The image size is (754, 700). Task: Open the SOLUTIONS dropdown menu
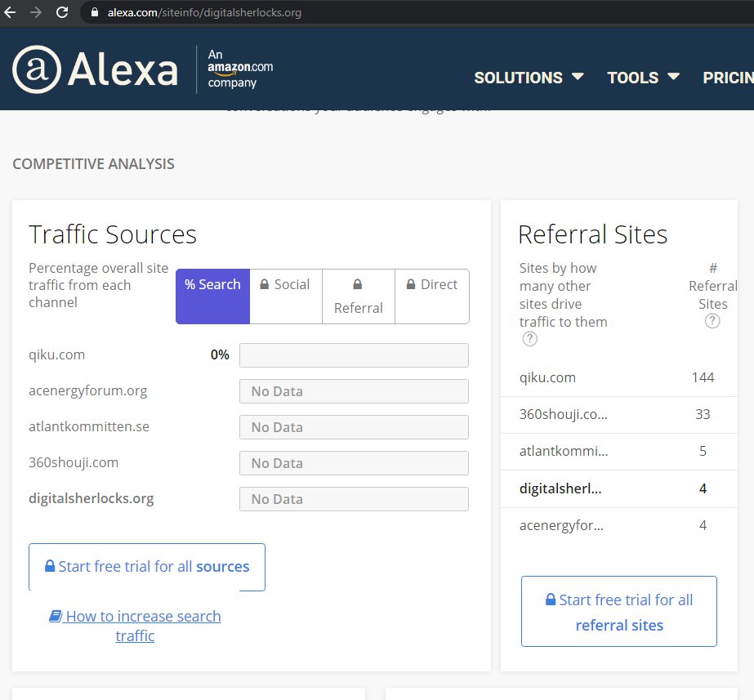[529, 78]
